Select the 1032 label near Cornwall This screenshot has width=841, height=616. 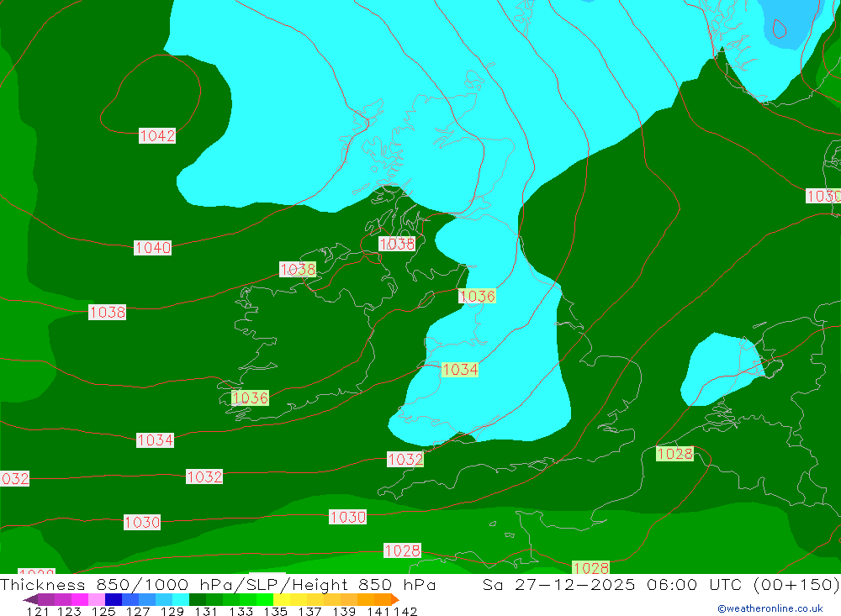pyautogui.click(x=405, y=460)
